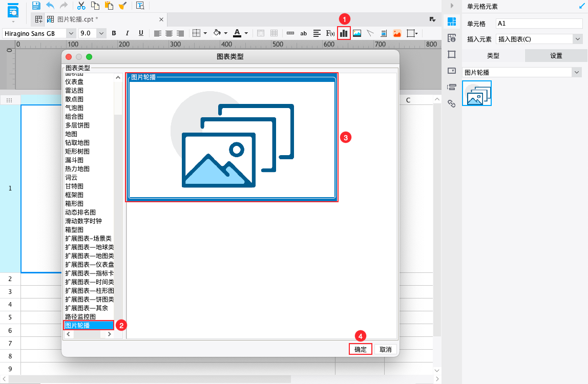This screenshot has width=588, height=384.
Task: Click the Redo arrow icon
Action: (x=64, y=6)
